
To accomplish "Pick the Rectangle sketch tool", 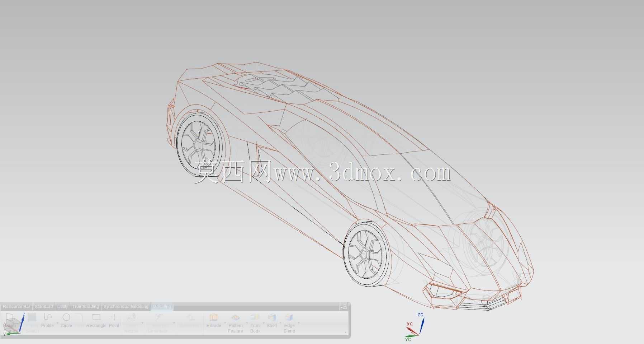I will click(96, 320).
